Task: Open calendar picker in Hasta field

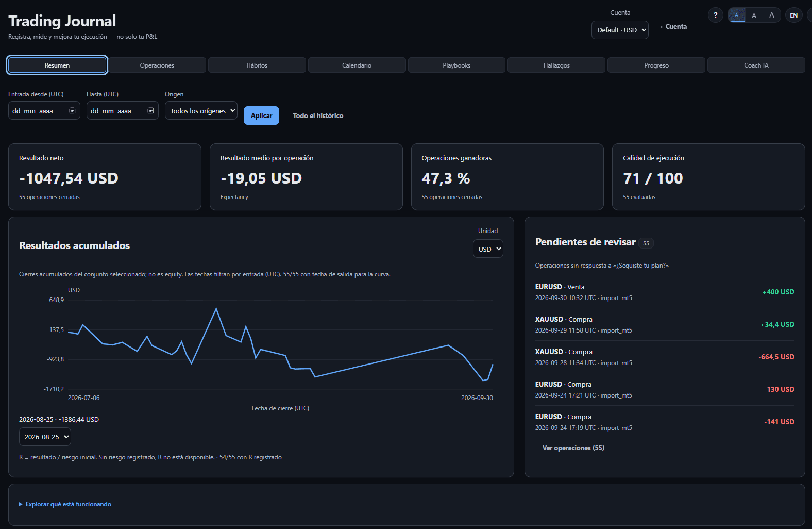Action: click(x=150, y=111)
